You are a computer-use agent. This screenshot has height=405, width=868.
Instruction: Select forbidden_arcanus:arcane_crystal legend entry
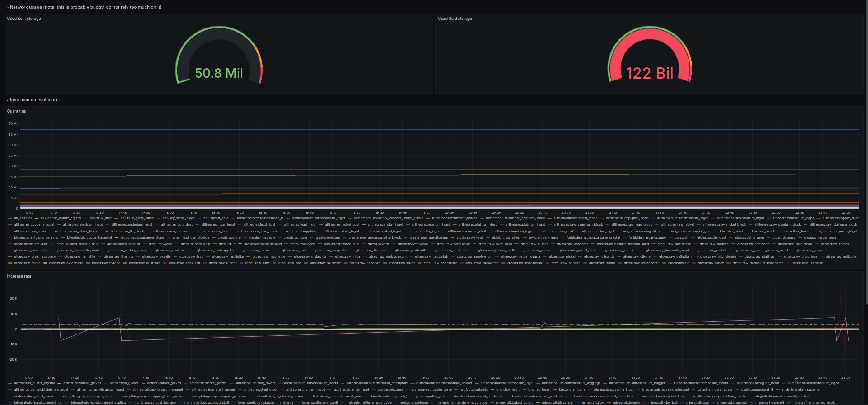[x=593, y=237]
